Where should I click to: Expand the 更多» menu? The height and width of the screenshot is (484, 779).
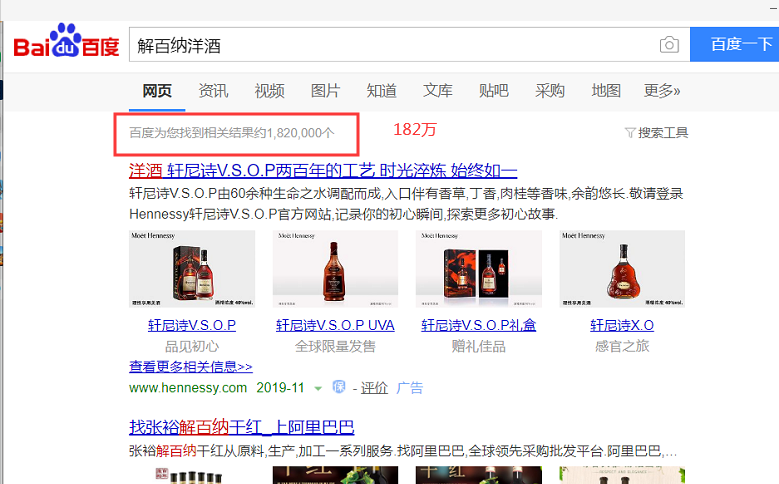(x=662, y=90)
